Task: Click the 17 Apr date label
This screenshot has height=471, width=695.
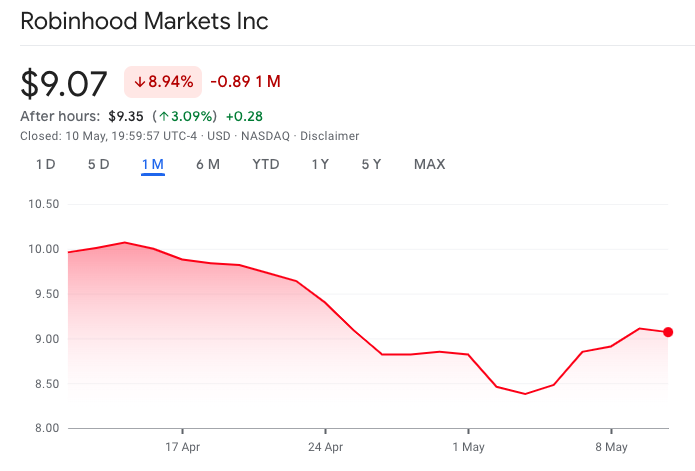Action: [184, 446]
